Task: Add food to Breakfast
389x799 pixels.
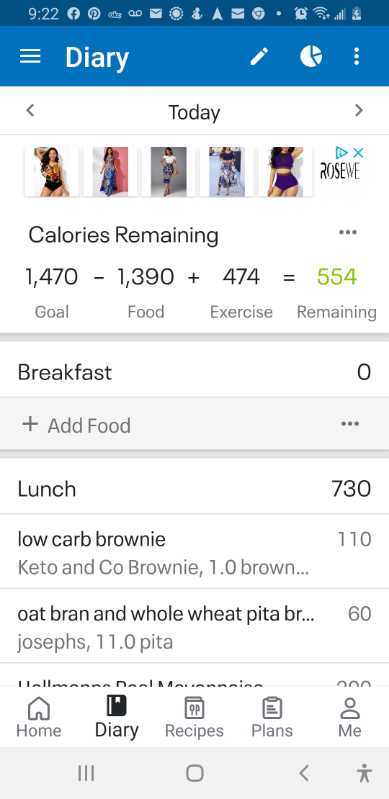Action: (76, 425)
